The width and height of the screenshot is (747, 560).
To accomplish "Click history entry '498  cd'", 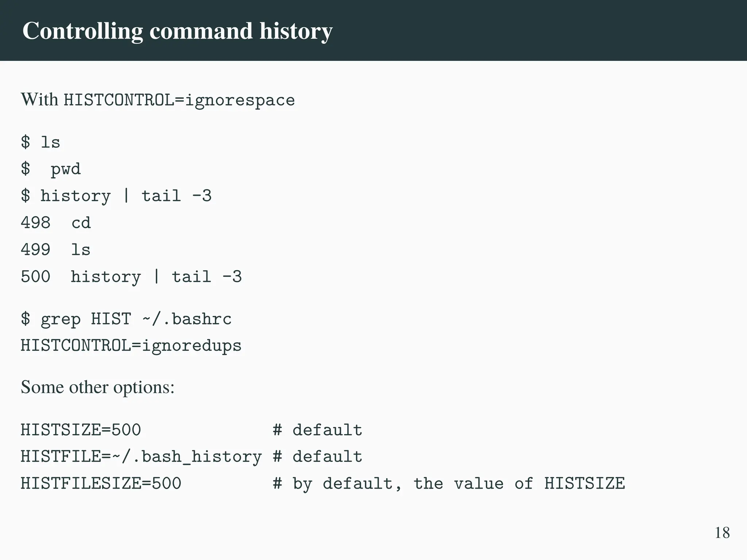I will coord(55,223).
